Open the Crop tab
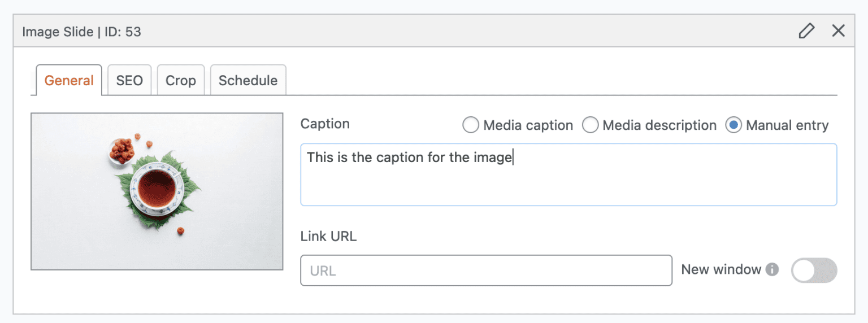This screenshot has height=323, width=868. coord(181,80)
